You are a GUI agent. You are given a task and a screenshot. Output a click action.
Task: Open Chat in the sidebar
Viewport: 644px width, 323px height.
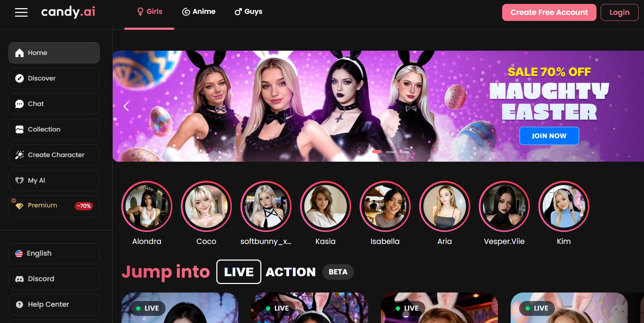coord(54,104)
